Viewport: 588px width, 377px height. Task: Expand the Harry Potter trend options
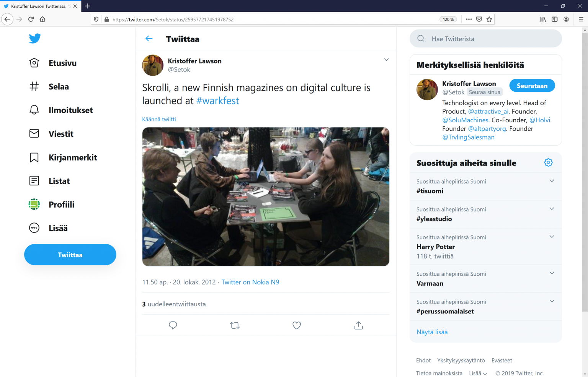(x=552, y=237)
